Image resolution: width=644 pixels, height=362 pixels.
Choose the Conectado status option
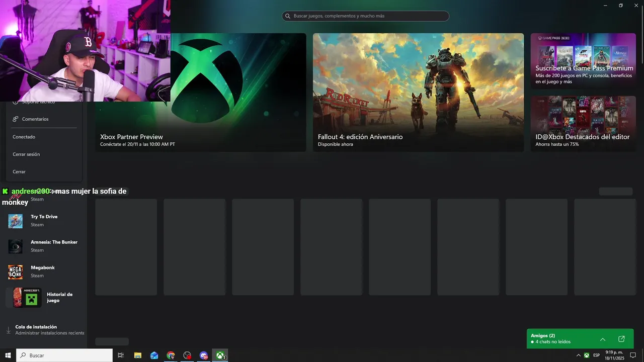click(x=44, y=137)
